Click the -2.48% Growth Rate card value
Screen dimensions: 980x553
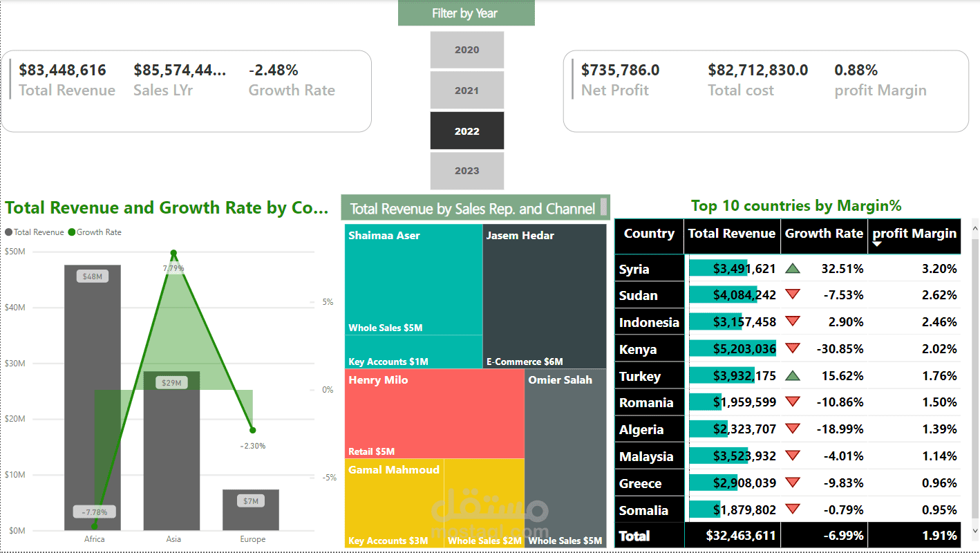[274, 70]
